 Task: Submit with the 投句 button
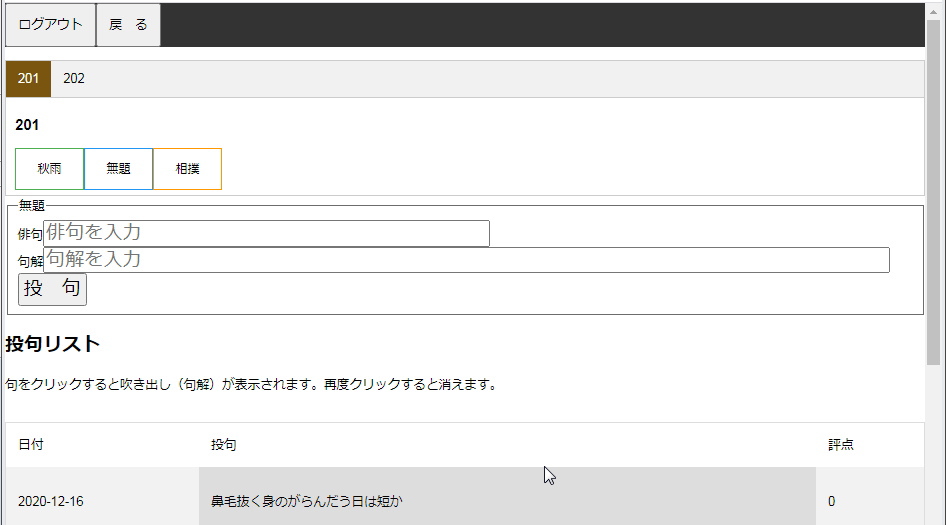pyautogui.click(x=52, y=289)
